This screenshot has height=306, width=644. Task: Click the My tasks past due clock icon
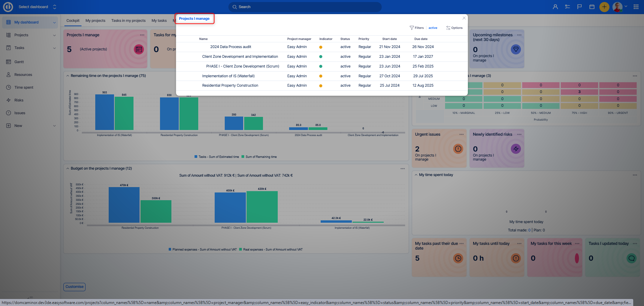point(458,258)
